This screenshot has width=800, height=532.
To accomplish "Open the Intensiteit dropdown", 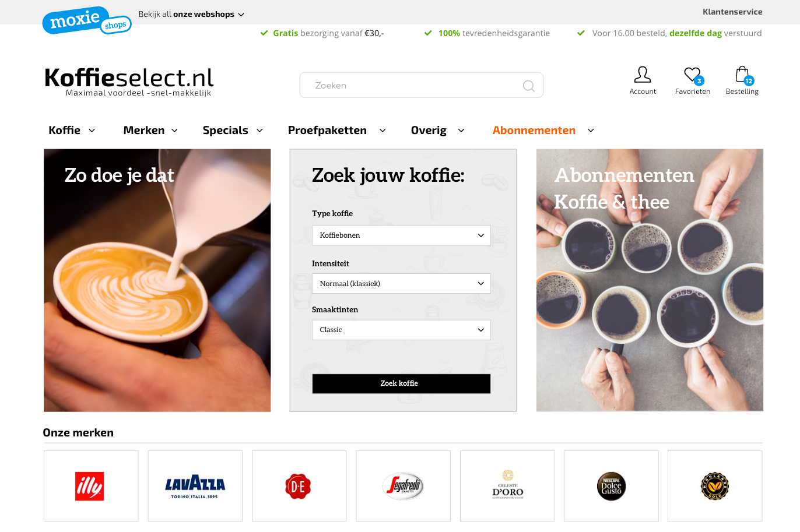I will (x=401, y=284).
